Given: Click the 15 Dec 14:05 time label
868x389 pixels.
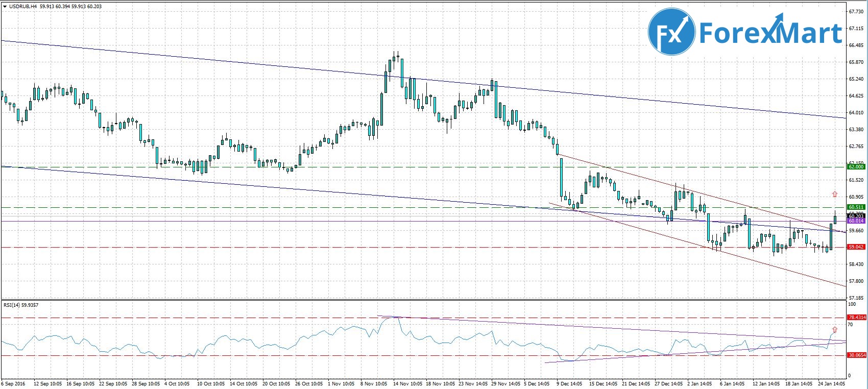Looking at the screenshot, I should [604, 383].
